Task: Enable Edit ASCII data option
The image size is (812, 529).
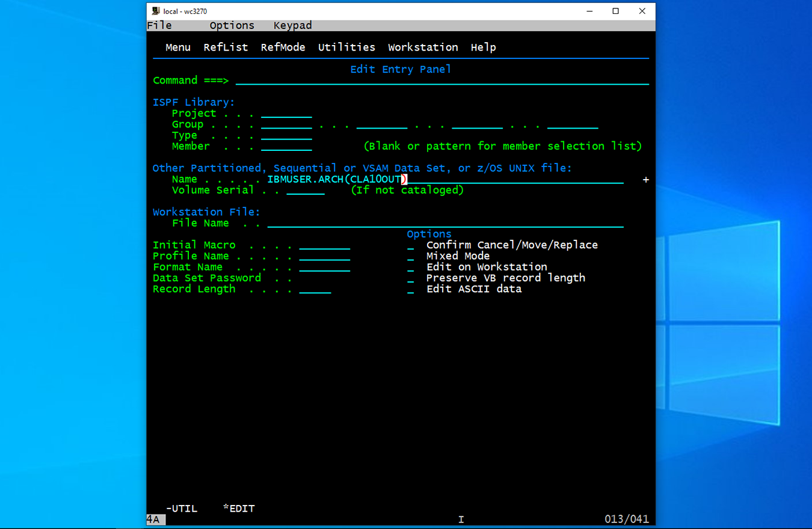Action: pos(410,289)
